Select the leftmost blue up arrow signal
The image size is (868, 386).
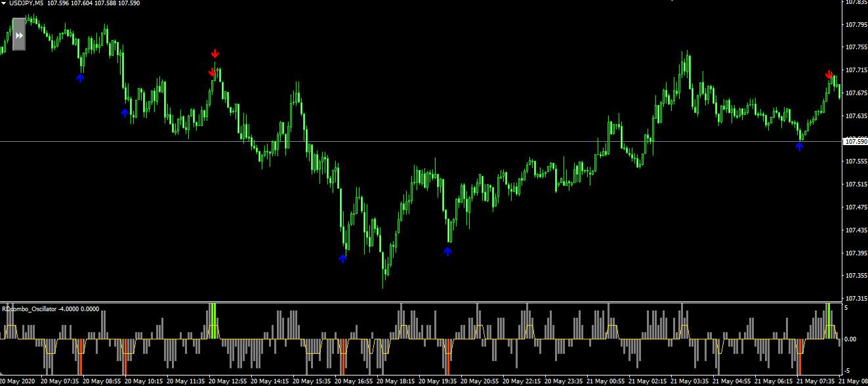80,77
